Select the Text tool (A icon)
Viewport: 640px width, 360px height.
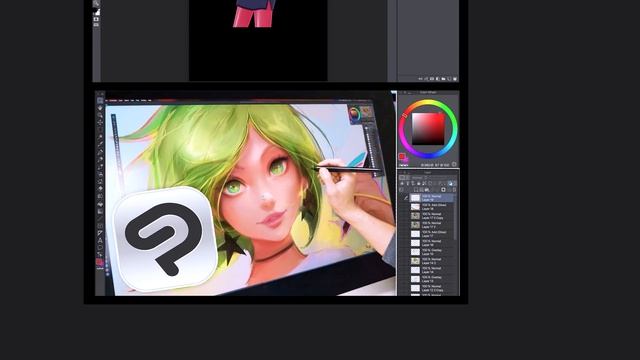tap(100, 240)
